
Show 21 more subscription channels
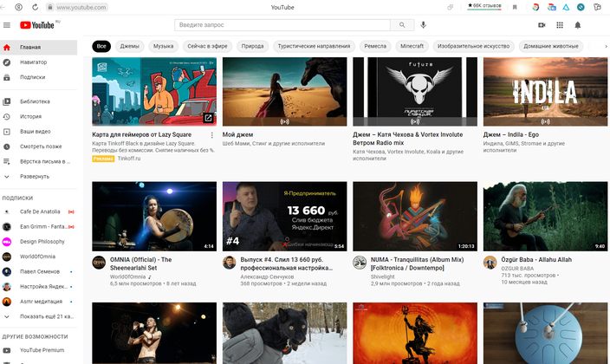point(38,316)
